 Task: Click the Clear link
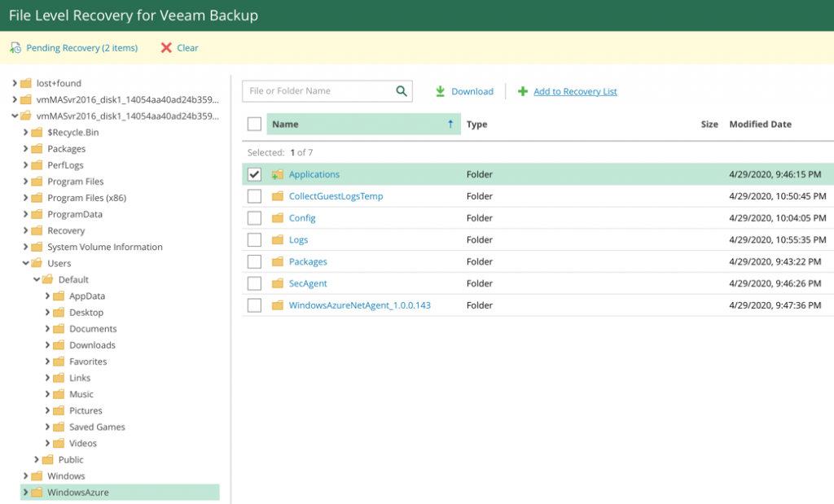[x=188, y=48]
